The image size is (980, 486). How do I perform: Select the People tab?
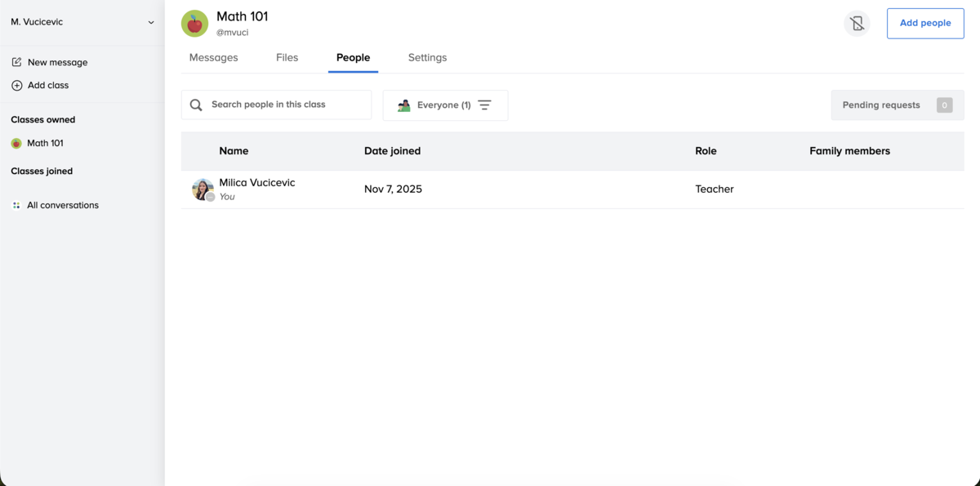coord(353,58)
